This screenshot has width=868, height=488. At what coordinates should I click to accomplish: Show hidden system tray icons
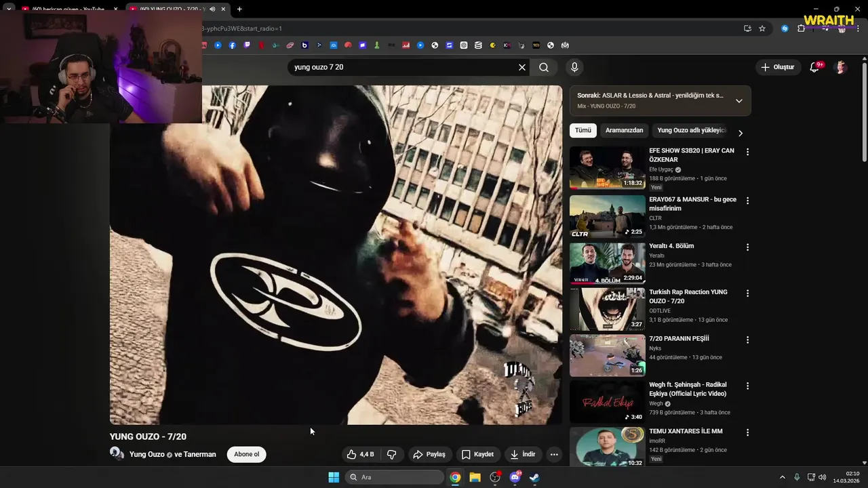click(x=782, y=477)
